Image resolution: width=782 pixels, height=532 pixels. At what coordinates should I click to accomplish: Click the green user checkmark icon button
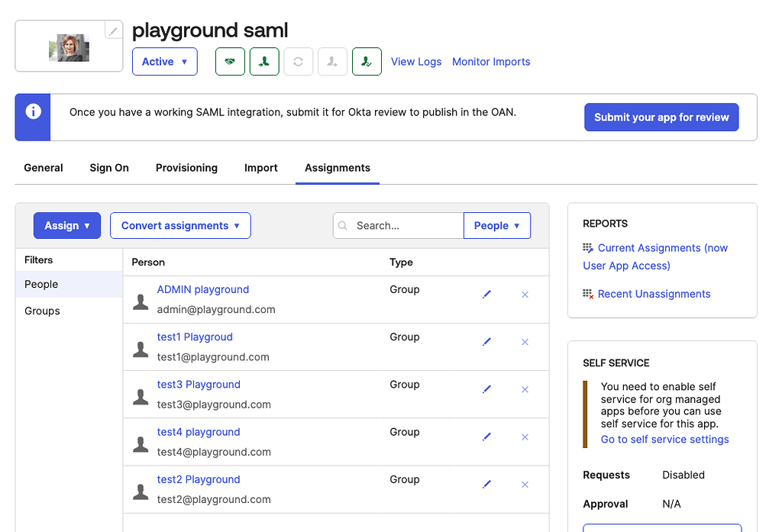[367, 62]
